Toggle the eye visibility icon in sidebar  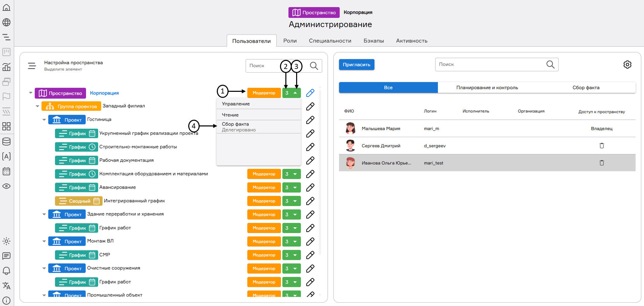(6, 186)
